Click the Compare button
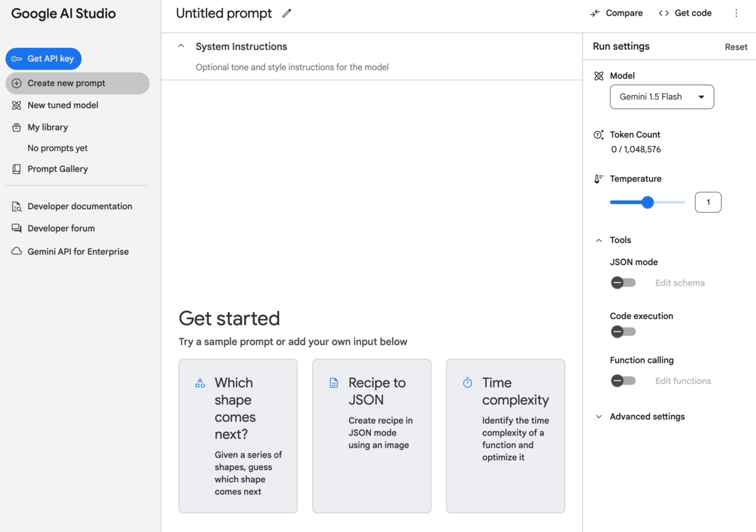 point(616,13)
